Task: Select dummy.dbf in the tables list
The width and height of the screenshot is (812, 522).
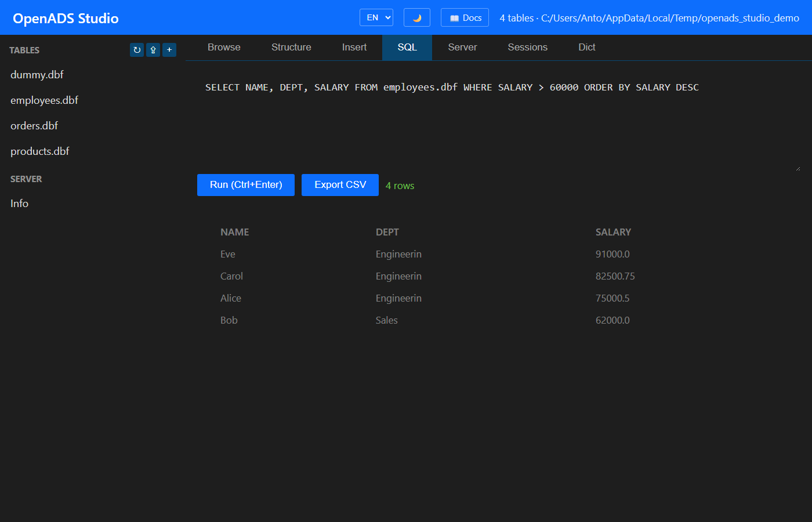Action: 37,75
